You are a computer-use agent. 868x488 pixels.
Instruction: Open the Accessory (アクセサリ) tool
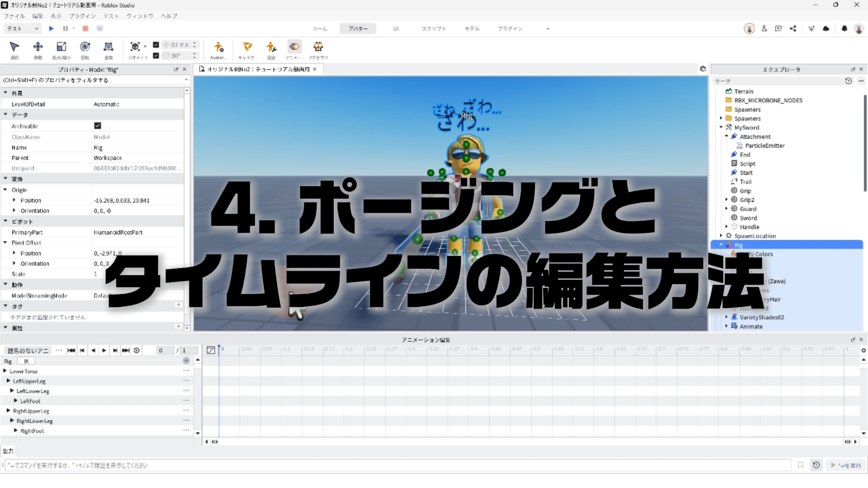click(x=318, y=47)
